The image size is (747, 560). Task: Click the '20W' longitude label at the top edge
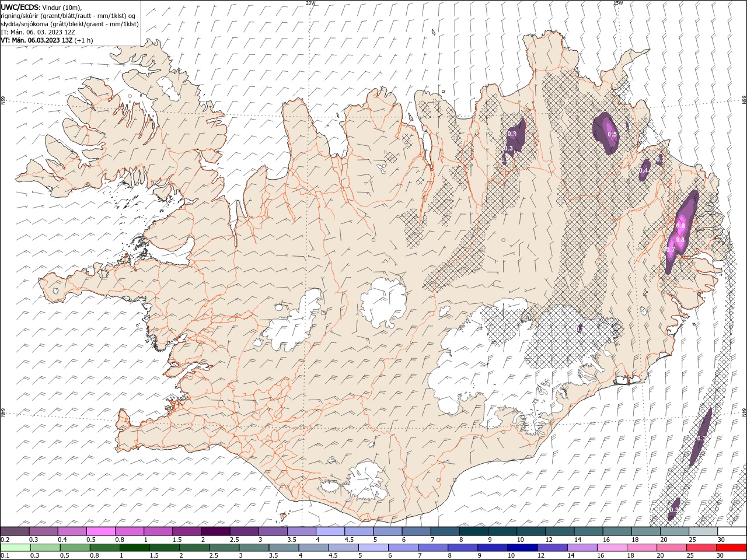pyautogui.click(x=310, y=3)
